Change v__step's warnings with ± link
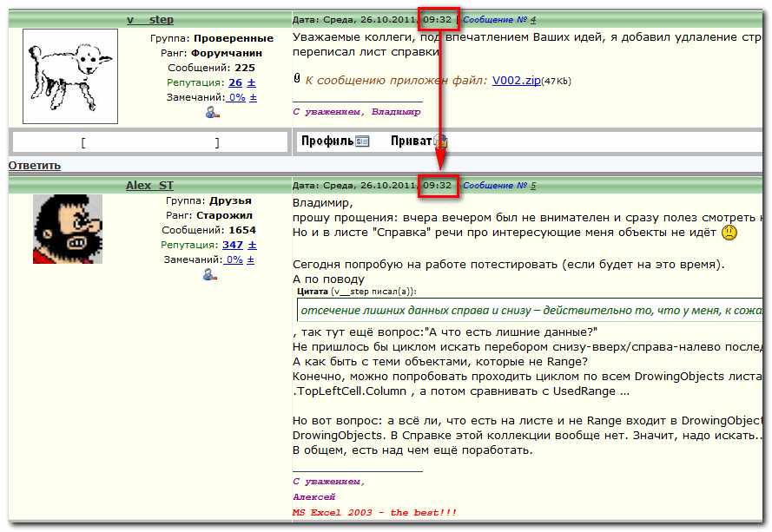 pos(253,97)
